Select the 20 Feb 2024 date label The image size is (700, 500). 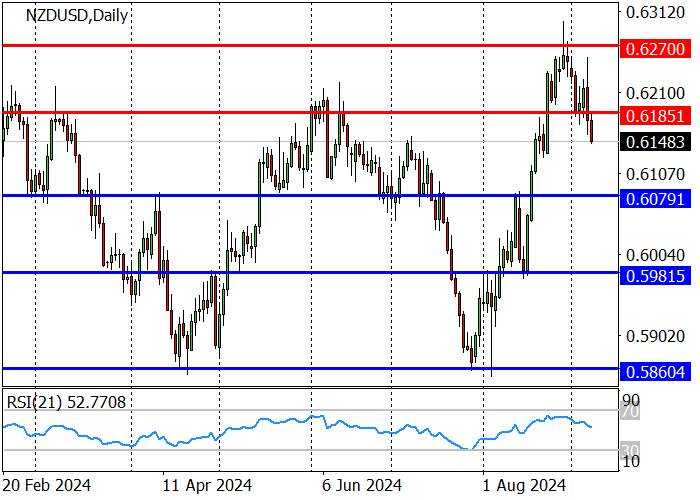click(46, 485)
